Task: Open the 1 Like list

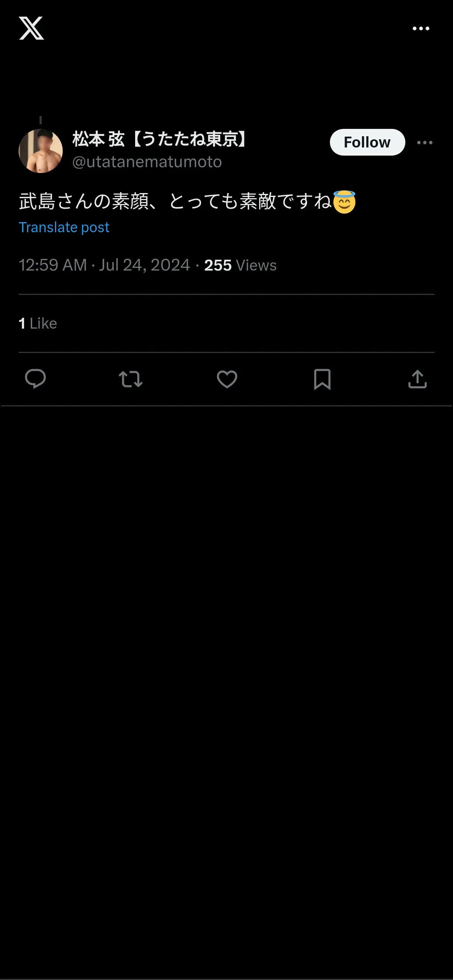Action: [38, 323]
